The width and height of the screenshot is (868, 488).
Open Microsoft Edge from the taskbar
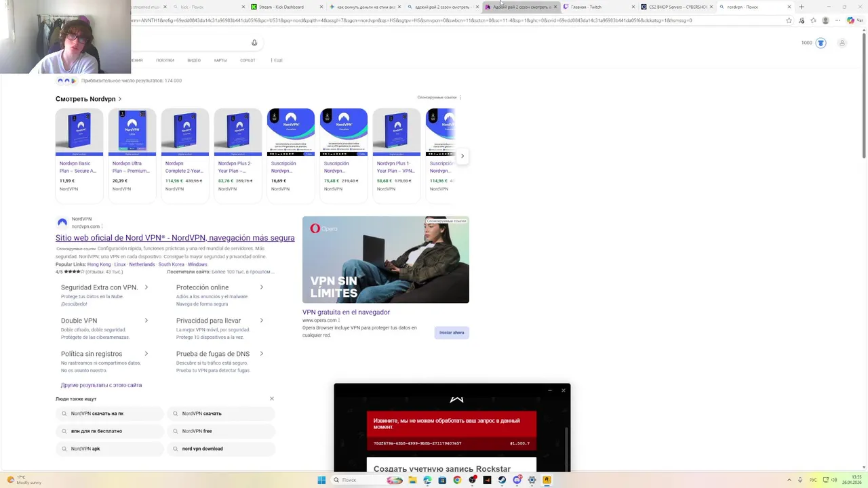(x=427, y=480)
